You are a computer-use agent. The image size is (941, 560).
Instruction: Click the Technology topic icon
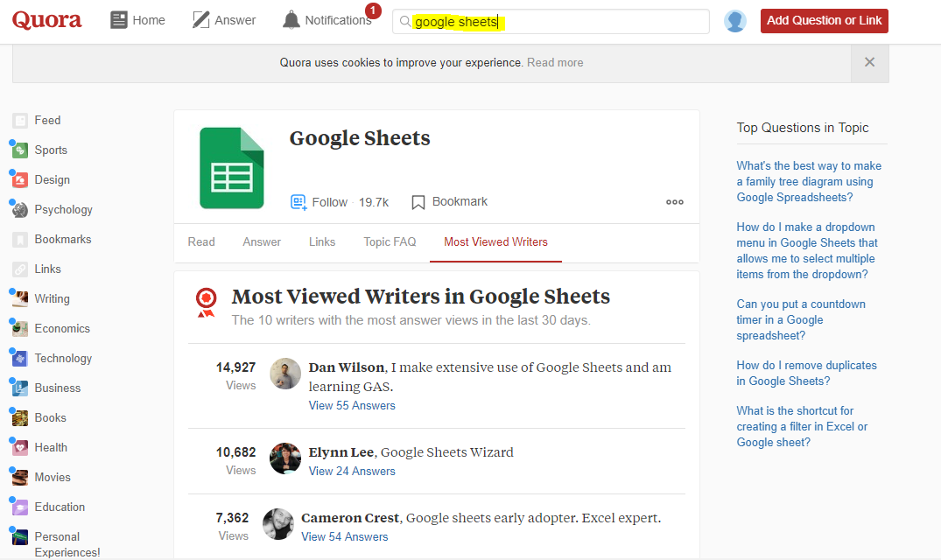click(20, 359)
